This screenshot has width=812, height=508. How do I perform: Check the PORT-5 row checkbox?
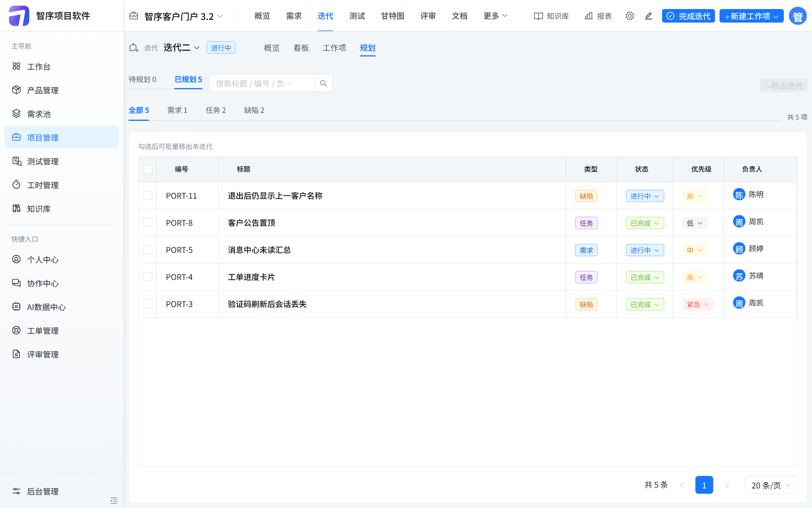148,250
